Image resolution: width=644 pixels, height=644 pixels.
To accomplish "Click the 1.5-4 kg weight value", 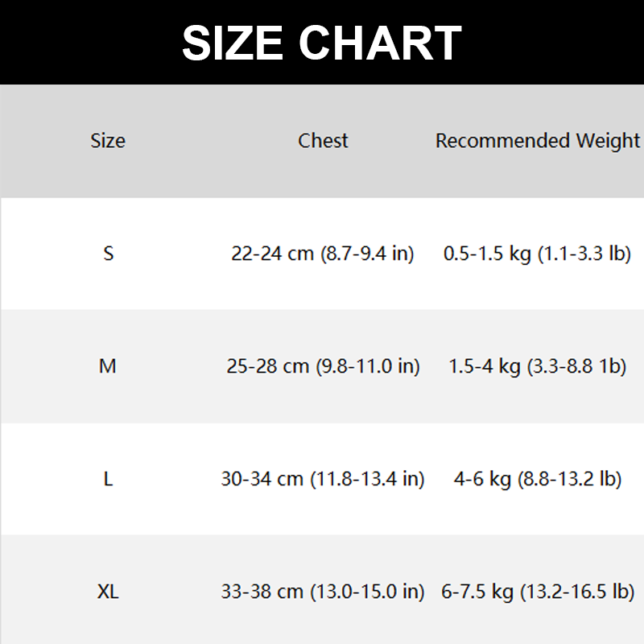I will pos(485,366).
